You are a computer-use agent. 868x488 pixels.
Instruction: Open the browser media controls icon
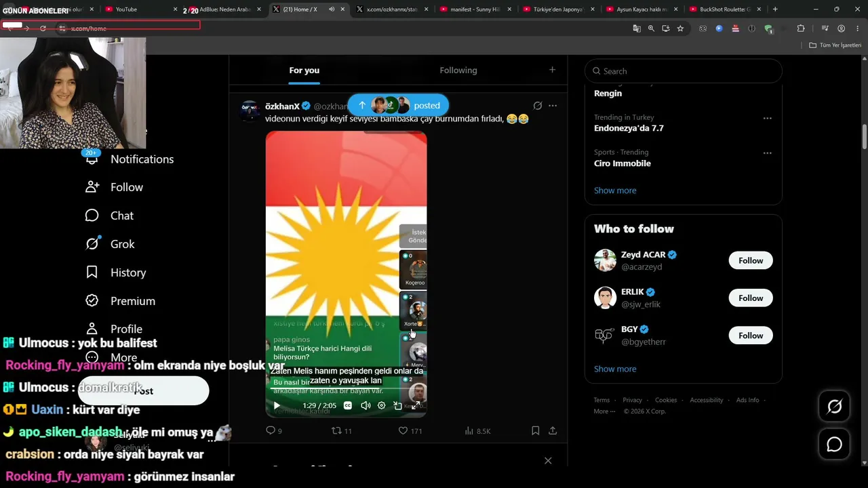click(x=825, y=28)
